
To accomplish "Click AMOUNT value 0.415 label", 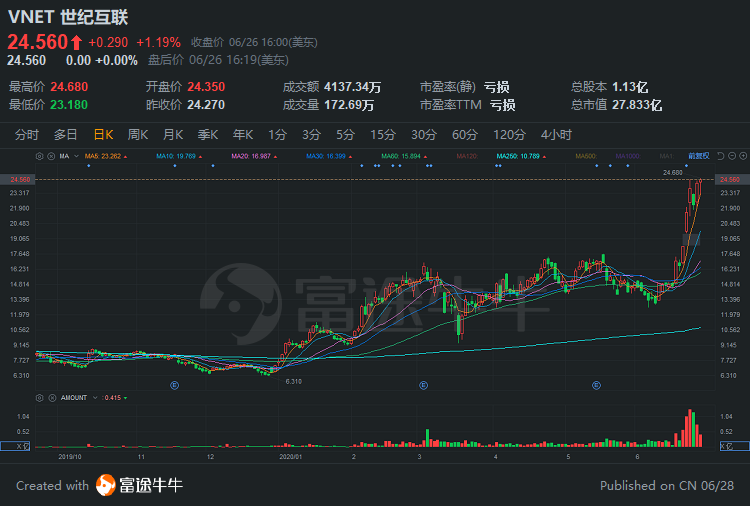I will click(x=114, y=398).
